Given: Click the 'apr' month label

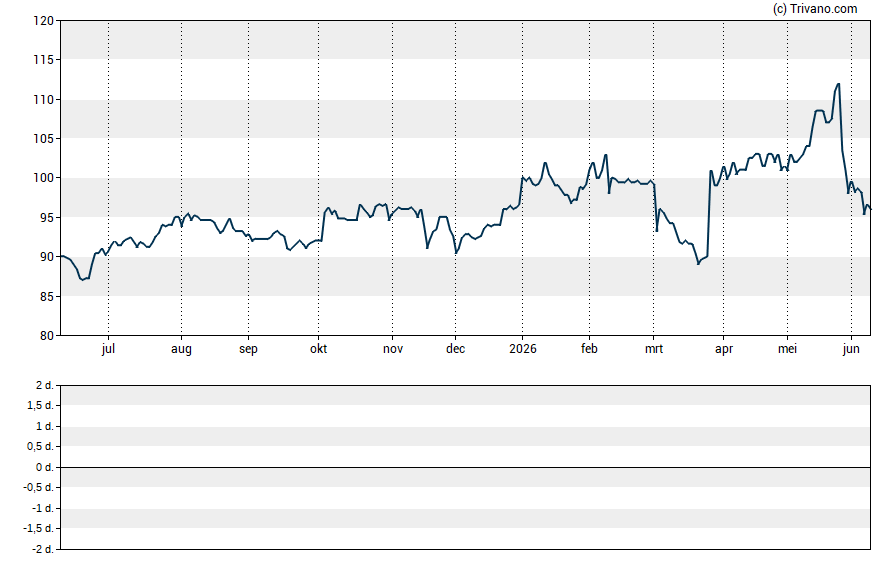Looking at the screenshot, I should click(724, 349).
